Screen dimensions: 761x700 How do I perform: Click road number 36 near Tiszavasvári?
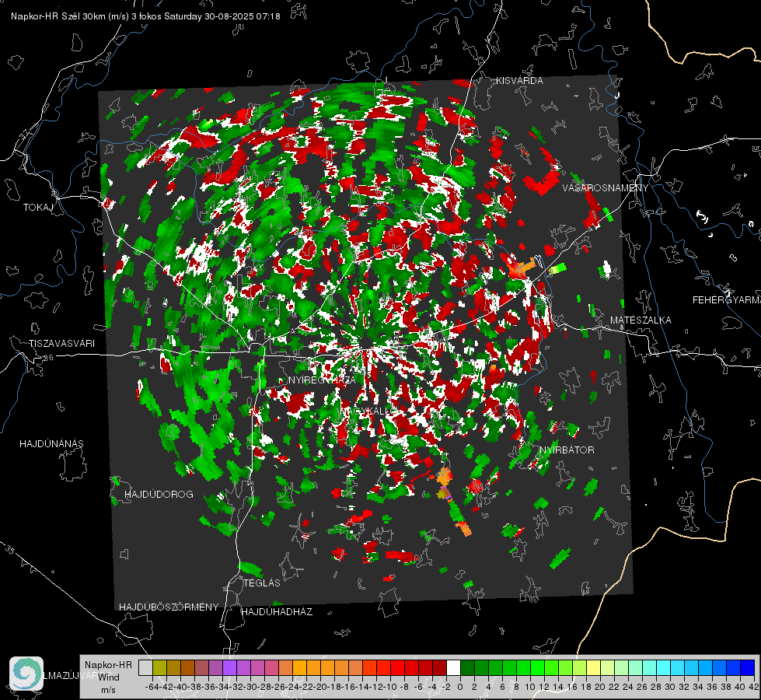click(x=48, y=358)
